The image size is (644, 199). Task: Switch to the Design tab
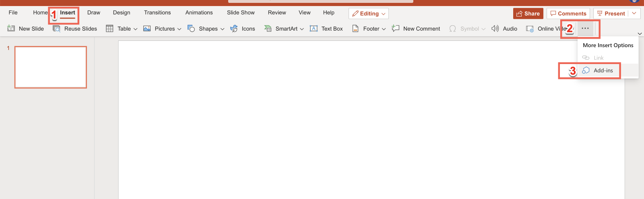(x=122, y=12)
